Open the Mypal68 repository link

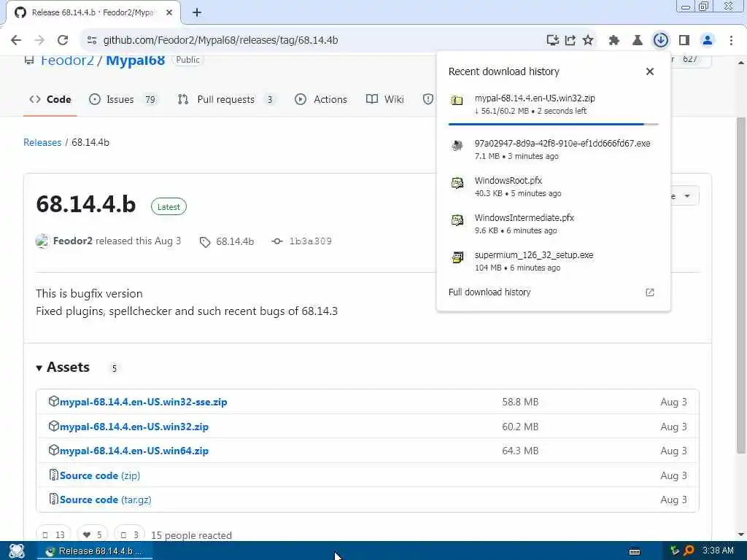135,60
